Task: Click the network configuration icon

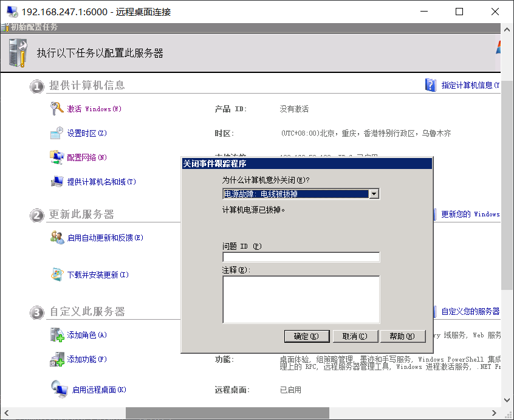Action: pyautogui.click(x=57, y=157)
